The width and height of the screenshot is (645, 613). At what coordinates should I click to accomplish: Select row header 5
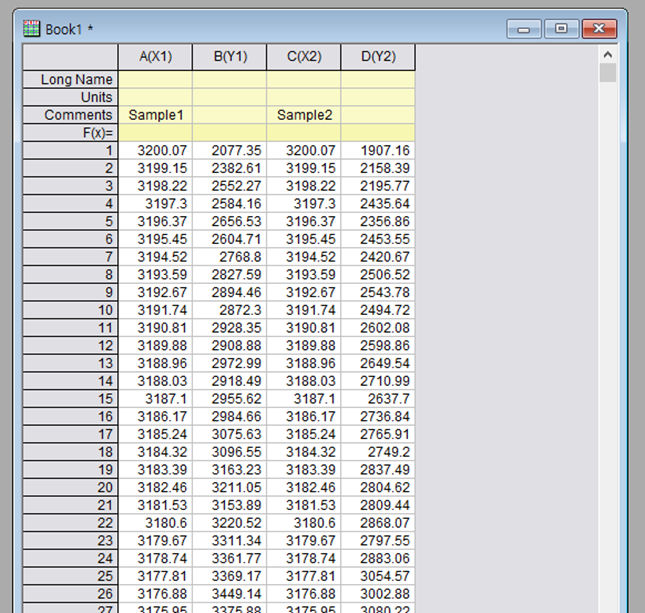click(x=70, y=221)
